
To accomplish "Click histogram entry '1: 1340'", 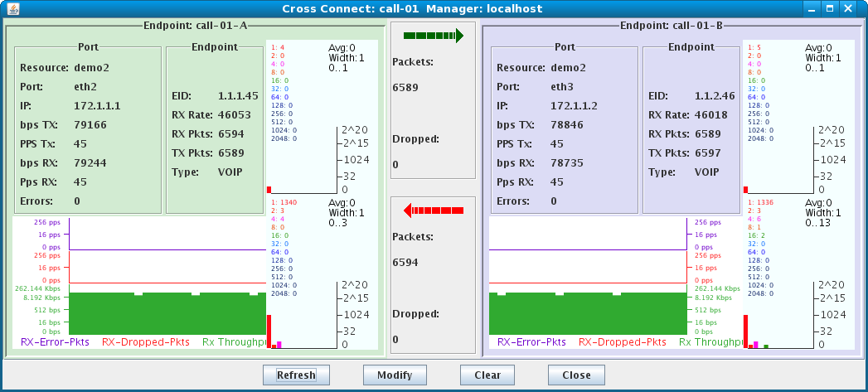I will [284, 202].
